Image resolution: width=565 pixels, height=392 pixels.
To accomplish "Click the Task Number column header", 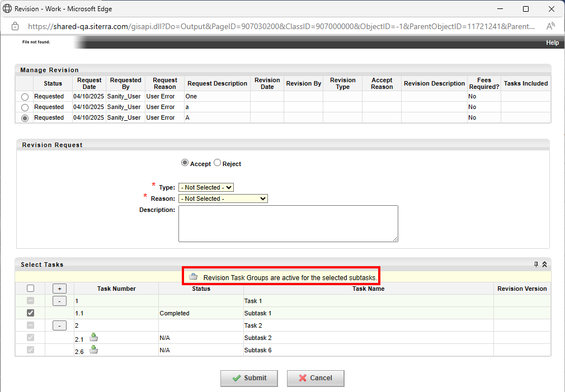I will tap(116, 289).
